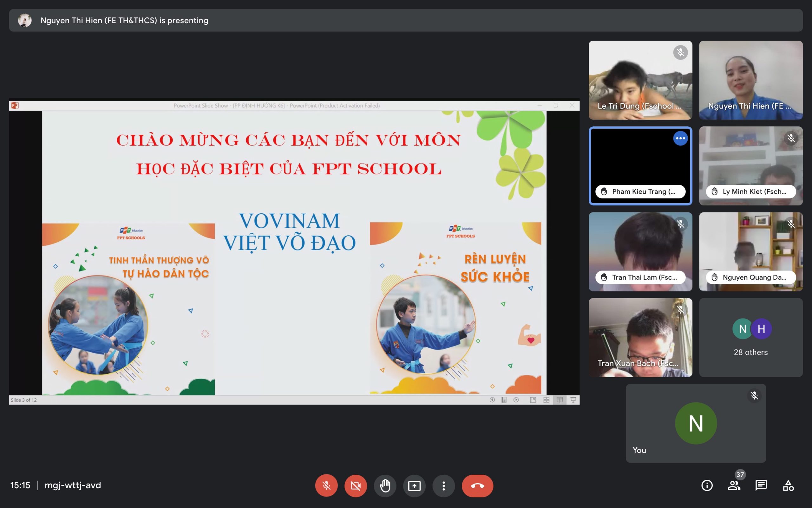Open the More options three-dot menu
The height and width of the screenshot is (508, 812).
tap(443, 485)
